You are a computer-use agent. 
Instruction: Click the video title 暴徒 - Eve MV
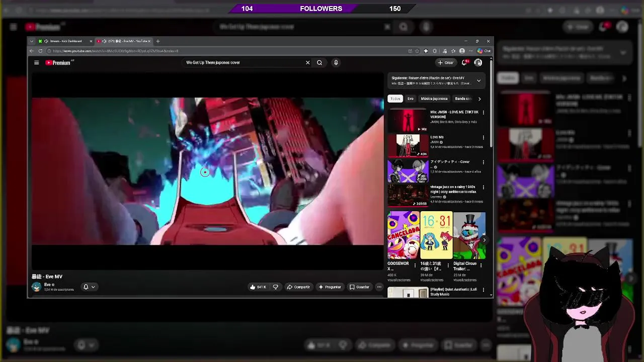click(x=47, y=277)
